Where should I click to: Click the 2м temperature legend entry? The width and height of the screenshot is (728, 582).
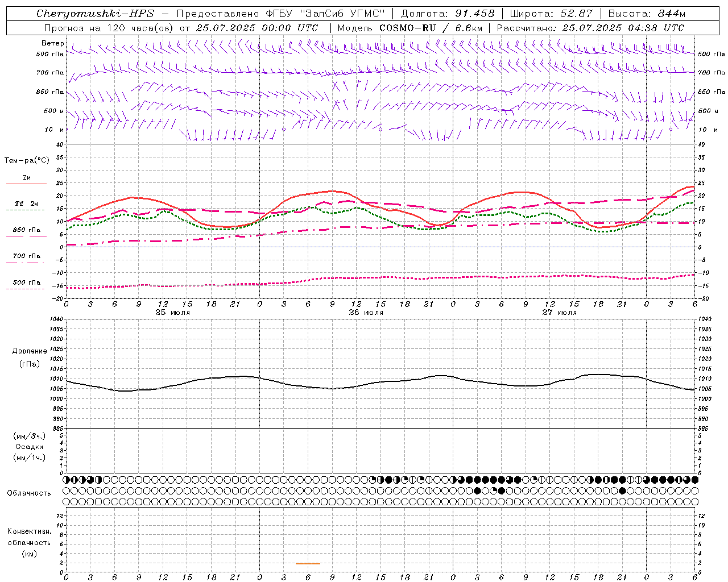coord(27,178)
